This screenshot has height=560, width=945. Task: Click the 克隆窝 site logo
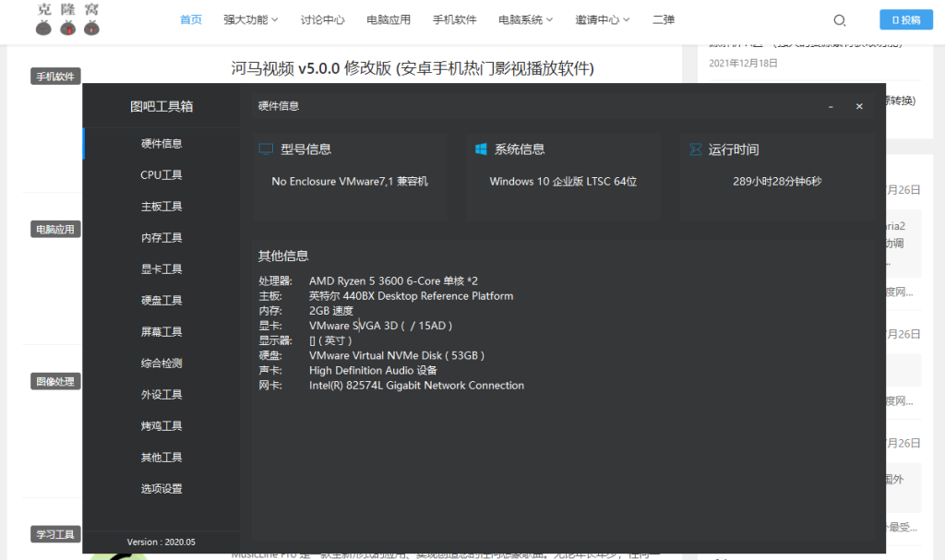tap(67, 19)
